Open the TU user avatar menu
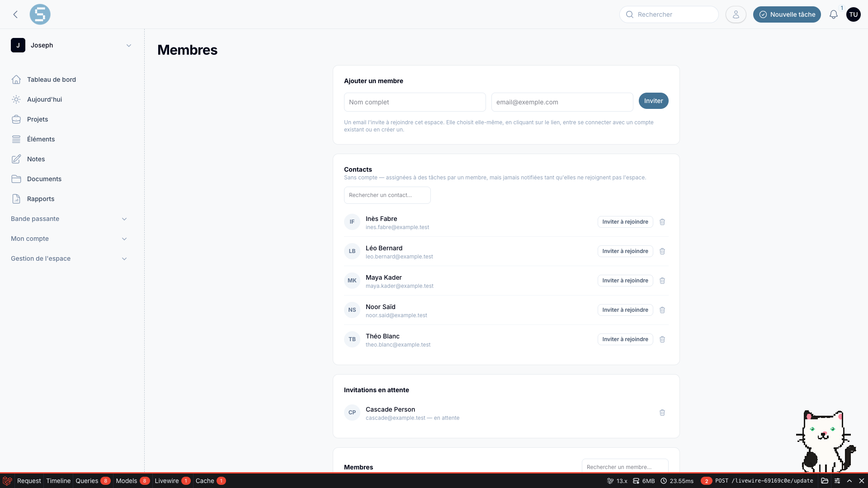This screenshot has width=868, height=488. 853,14
